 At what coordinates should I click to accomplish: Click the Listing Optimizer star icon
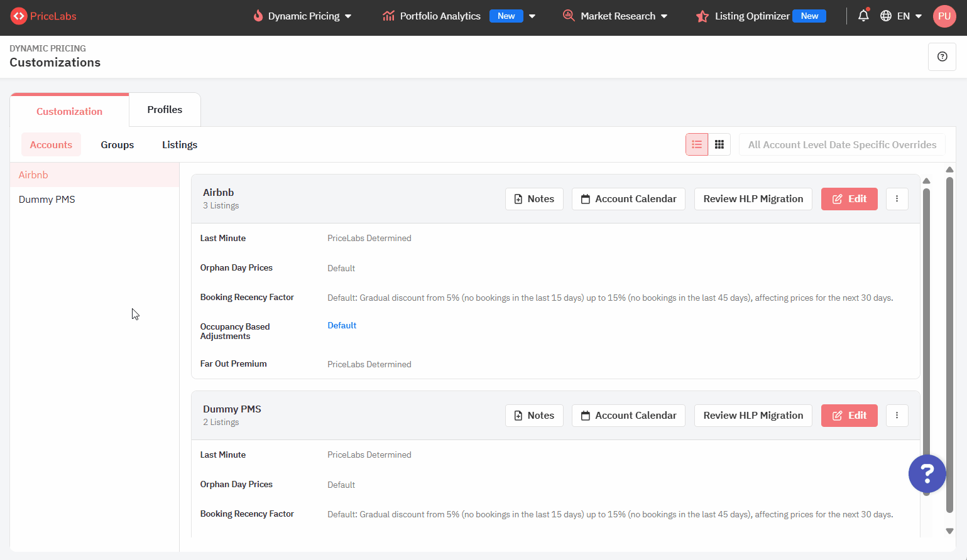click(x=702, y=16)
